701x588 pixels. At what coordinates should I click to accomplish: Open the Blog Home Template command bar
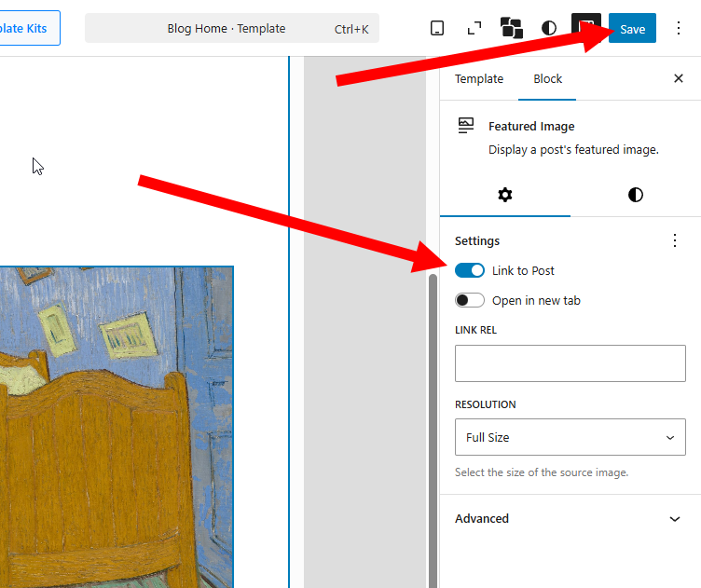232,28
